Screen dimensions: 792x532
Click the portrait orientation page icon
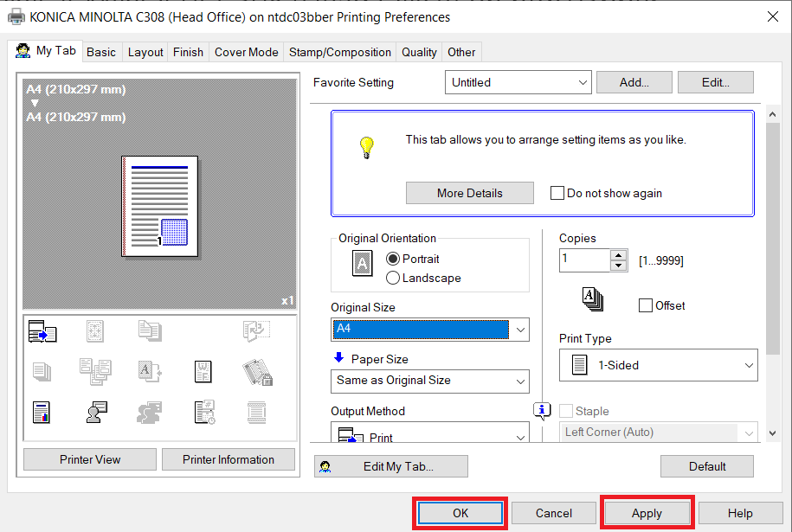point(362,264)
